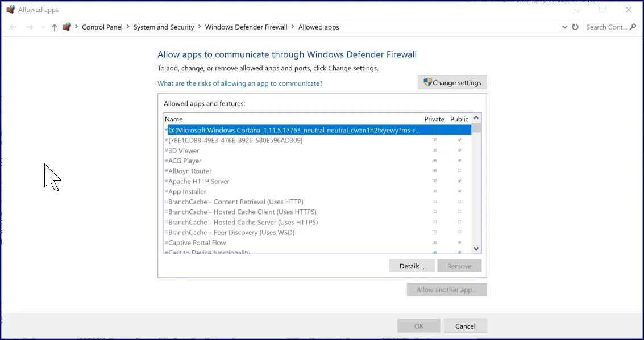Expand the chevron after System and Security
The width and height of the screenshot is (644, 340).
click(x=200, y=27)
